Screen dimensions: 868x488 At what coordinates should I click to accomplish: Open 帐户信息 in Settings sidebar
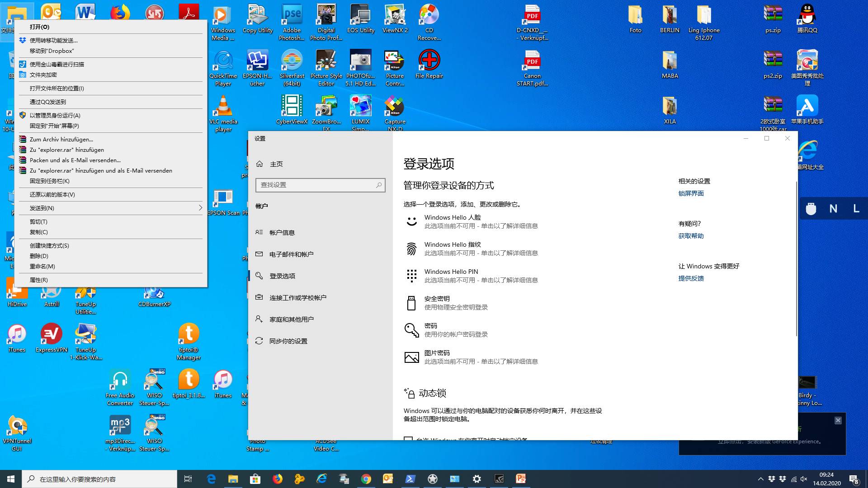point(321,233)
